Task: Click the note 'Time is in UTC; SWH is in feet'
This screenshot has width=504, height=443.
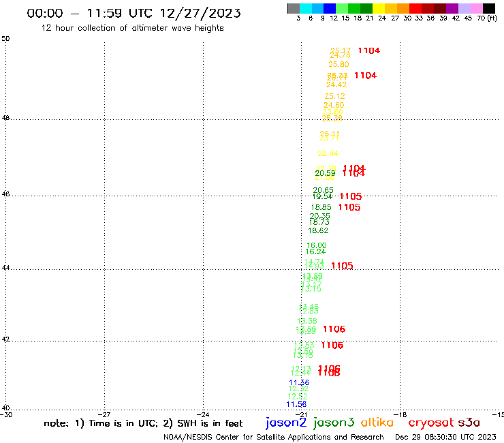Action: (x=143, y=423)
